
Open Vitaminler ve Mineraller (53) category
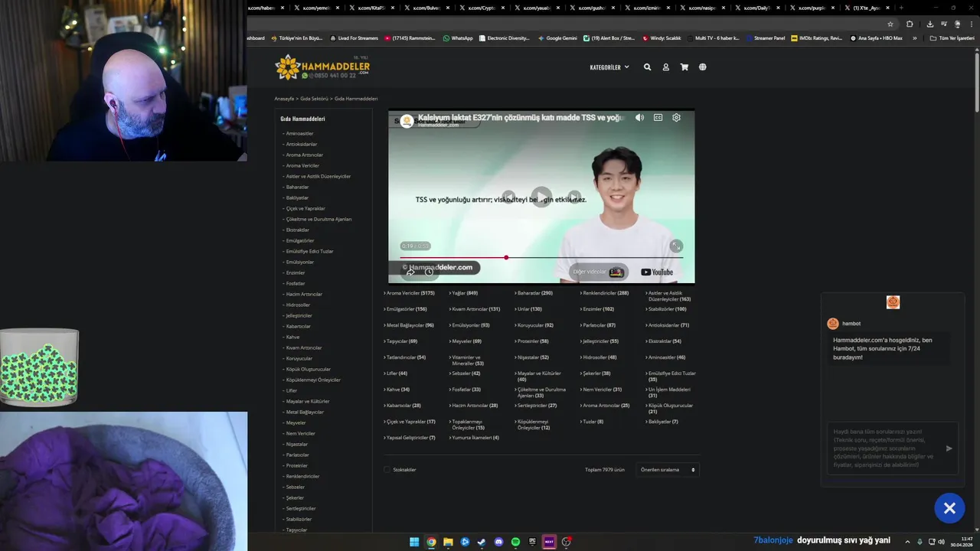point(469,360)
